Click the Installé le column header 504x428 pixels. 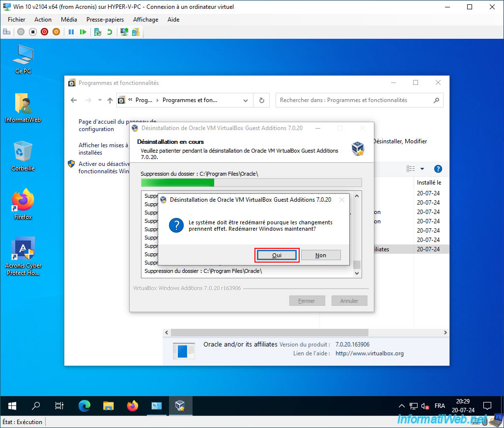429,183
